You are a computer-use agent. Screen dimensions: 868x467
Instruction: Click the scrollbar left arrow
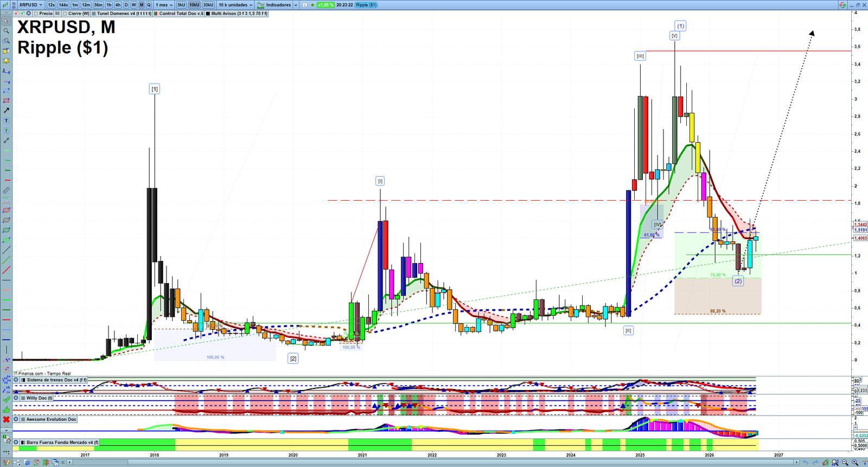(69, 462)
